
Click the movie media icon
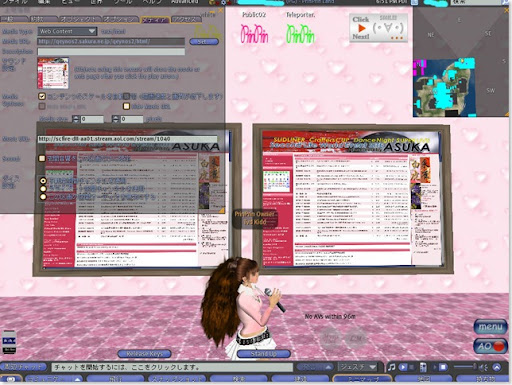click(423, 367)
